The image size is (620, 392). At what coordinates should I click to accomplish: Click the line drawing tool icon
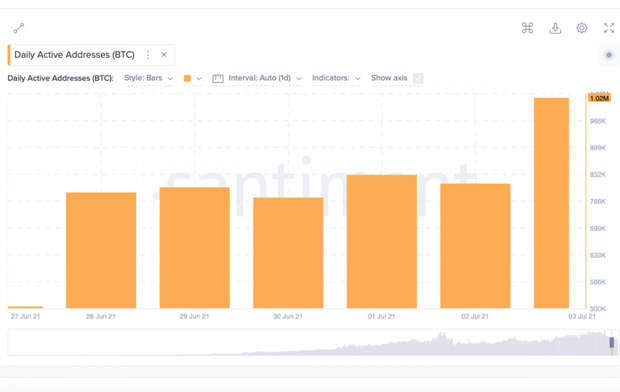pyautogui.click(x=19, y=28)
